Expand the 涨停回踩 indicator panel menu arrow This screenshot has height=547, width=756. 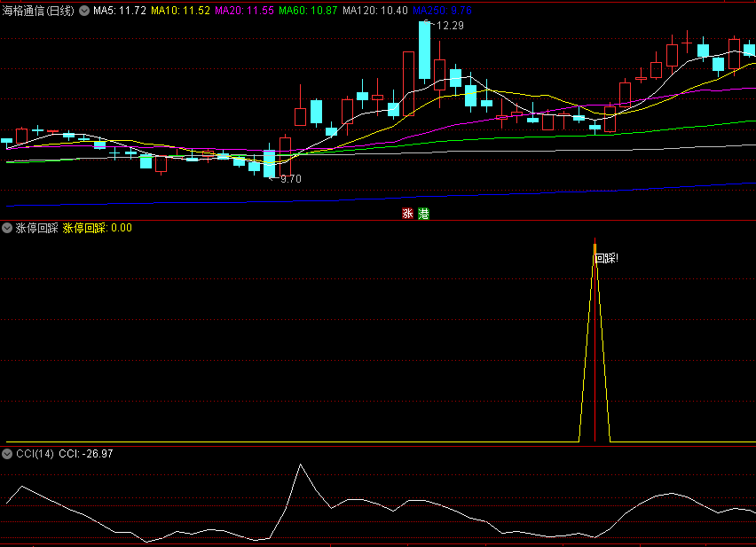pos(7,228)
